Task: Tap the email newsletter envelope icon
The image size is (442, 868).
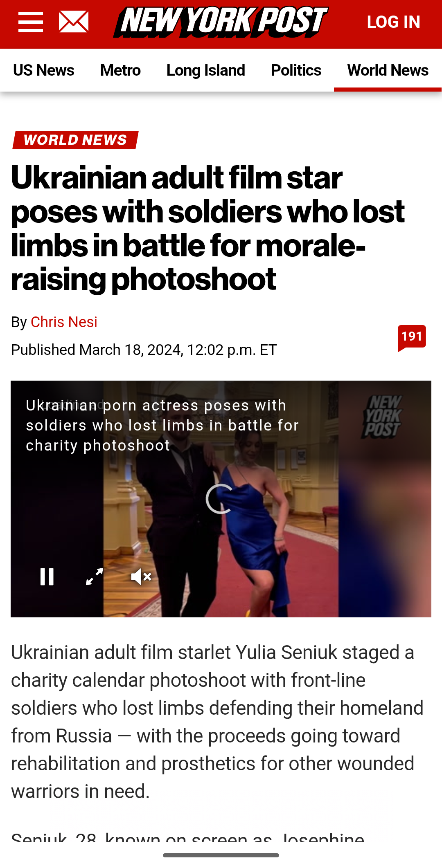Action: point(74,22)
